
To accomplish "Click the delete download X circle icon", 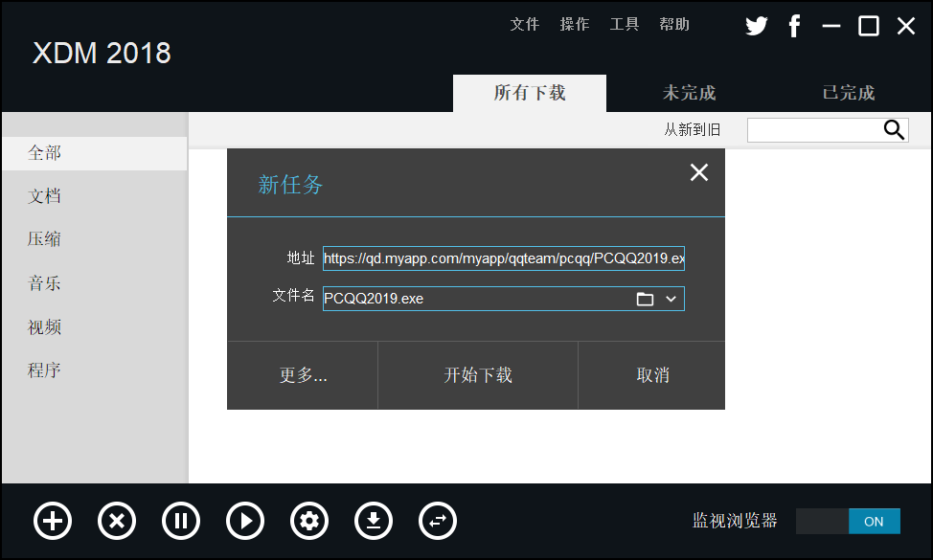I will pos(117,522).
